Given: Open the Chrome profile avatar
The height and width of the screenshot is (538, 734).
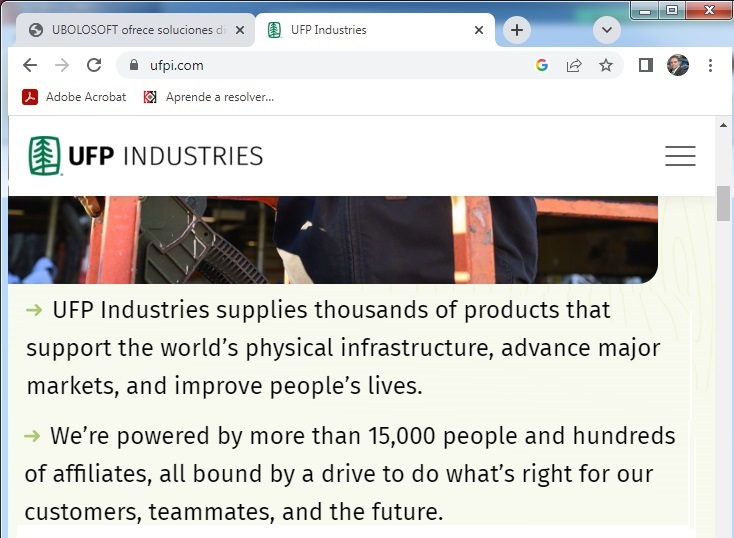Looking at the screenshot, I should [678, 65].
